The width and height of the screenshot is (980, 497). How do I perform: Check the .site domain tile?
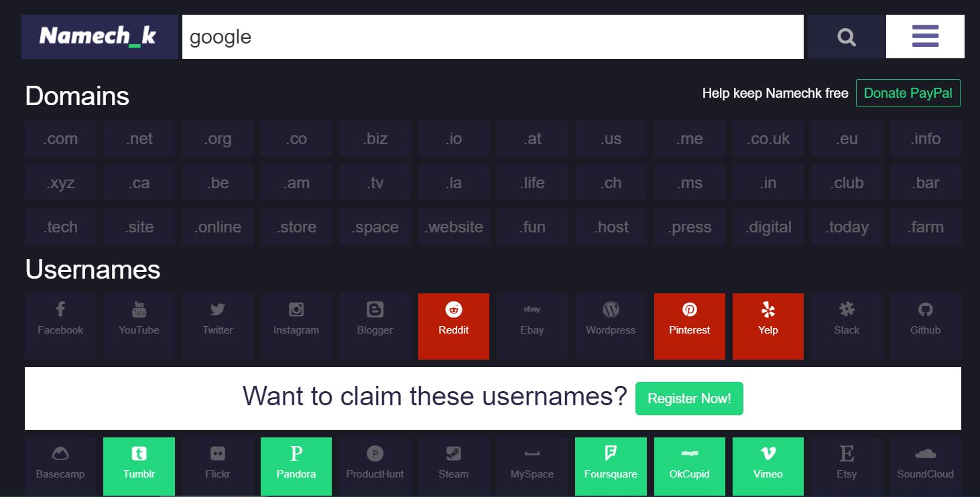139,227
